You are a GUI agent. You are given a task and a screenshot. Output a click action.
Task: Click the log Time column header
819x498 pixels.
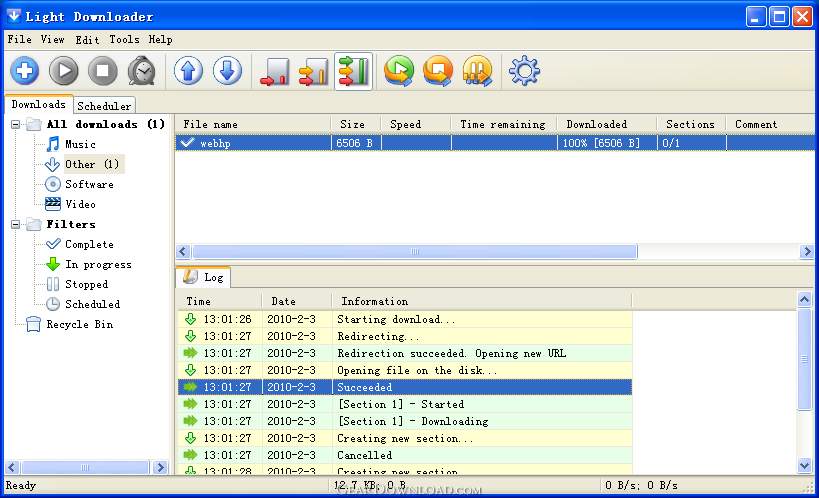coord(219,302)
